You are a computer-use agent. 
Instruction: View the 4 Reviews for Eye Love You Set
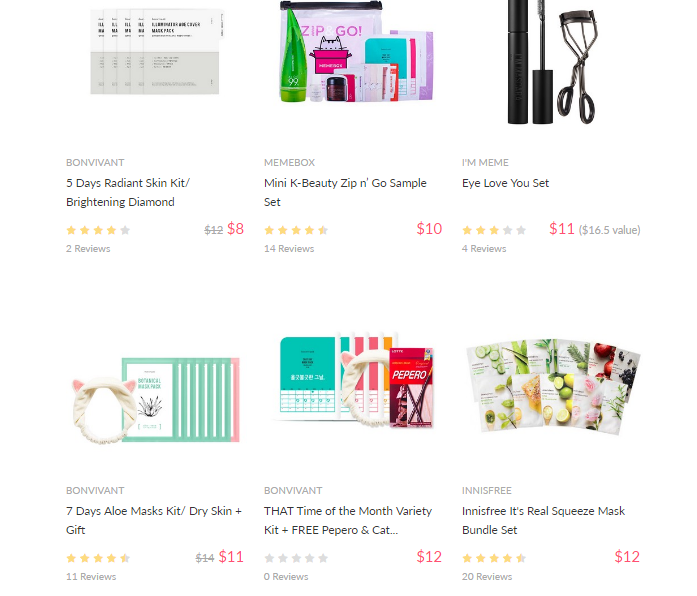(x=484, y=248)
